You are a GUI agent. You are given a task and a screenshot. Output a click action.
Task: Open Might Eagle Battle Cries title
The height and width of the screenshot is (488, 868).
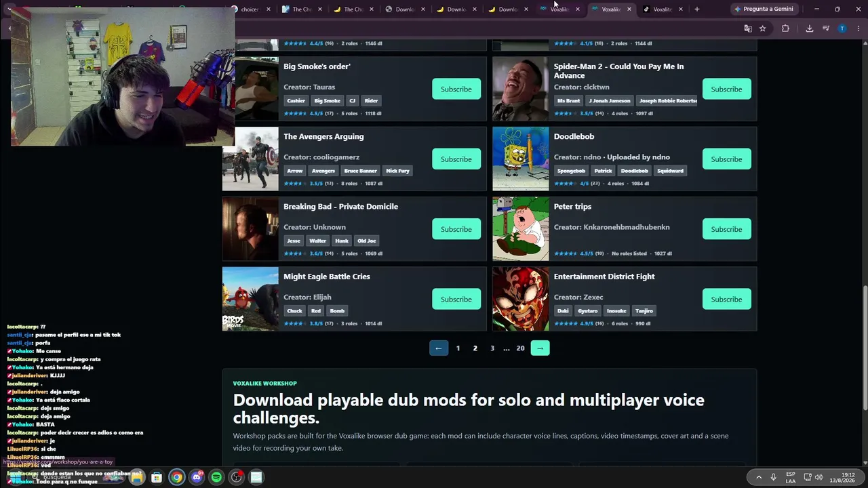[327, 277]
